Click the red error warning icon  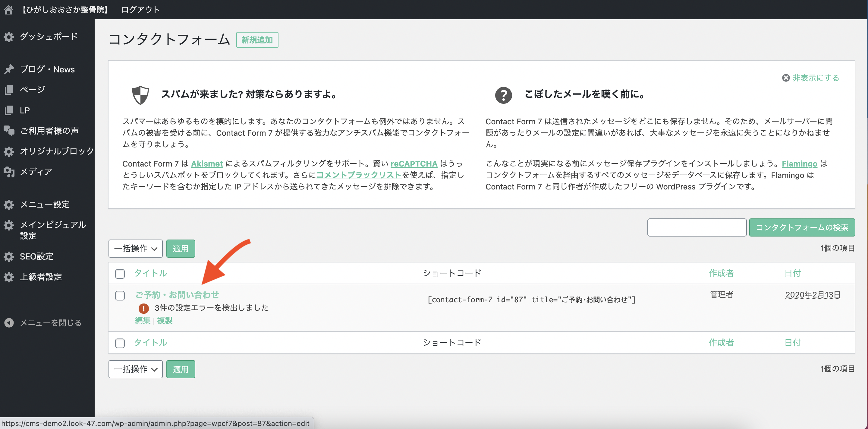pos(143,308)
